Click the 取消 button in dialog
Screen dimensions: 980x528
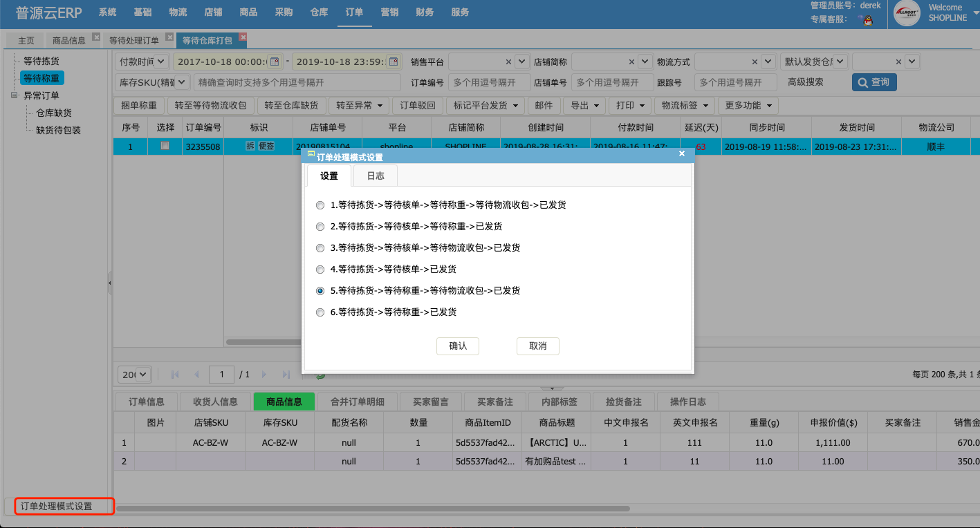[538, 346]
